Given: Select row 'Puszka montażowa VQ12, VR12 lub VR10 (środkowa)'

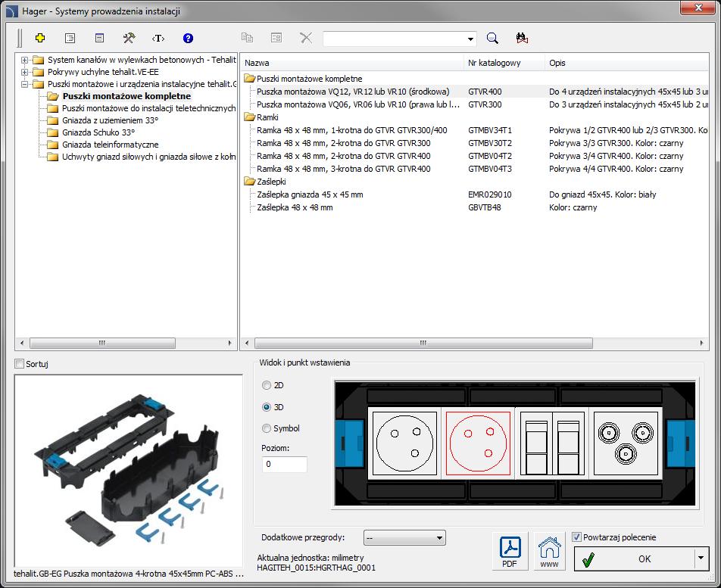Looking at the screenshot, I should [475, 92].
